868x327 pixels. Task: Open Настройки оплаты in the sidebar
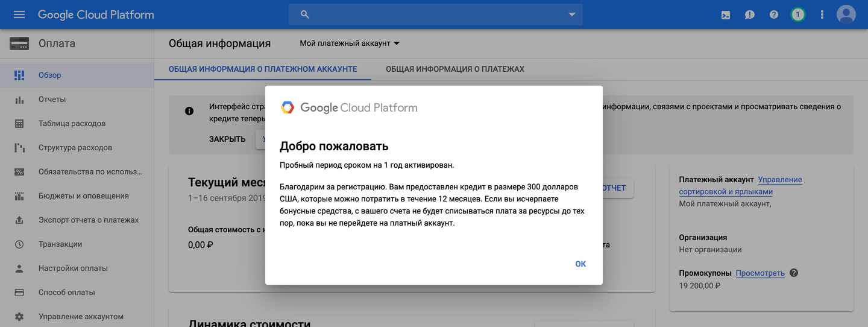pyautogui.click(x=73, y=268)
